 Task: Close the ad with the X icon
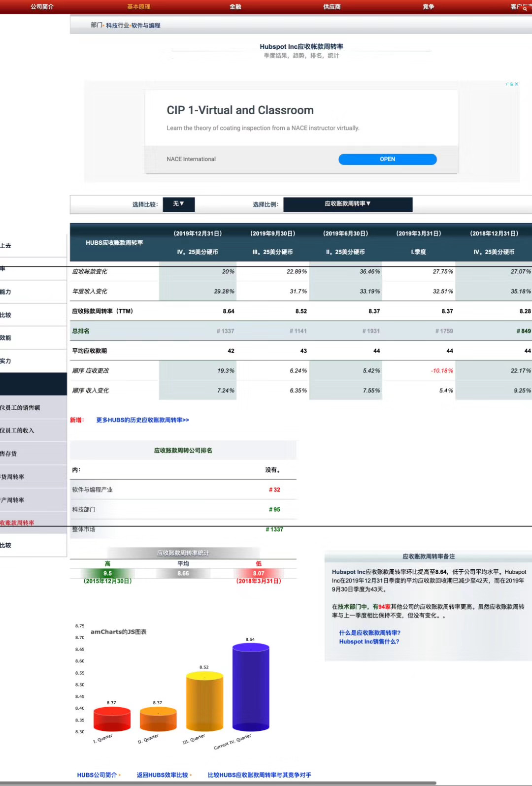coord(516,84)
